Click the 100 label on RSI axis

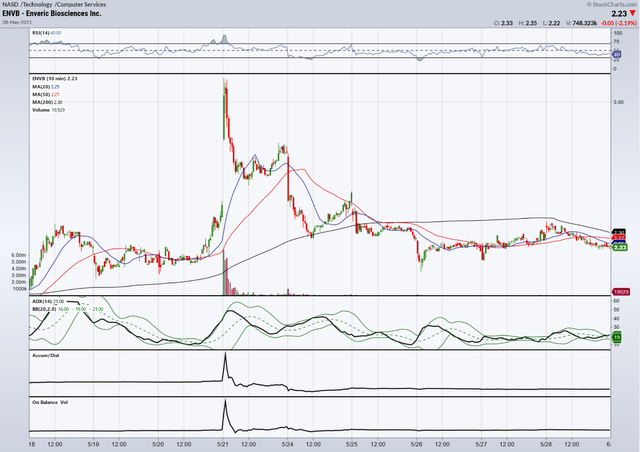coord(618,33)
